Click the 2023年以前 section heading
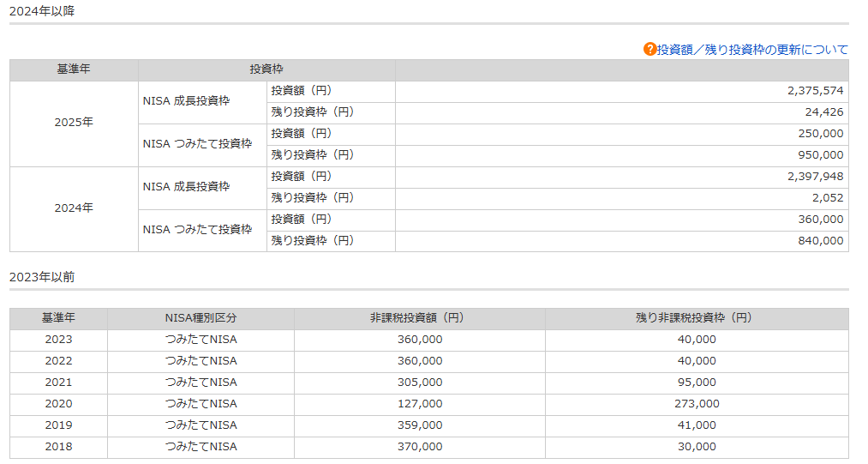868x464 pixels. pyautogui.click(x=42, y=277)
